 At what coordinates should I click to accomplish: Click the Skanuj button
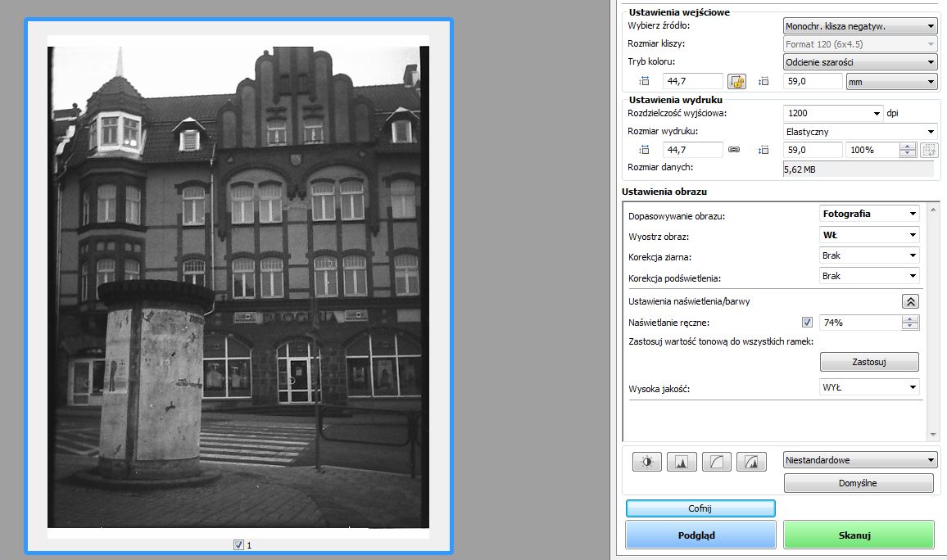coord(858,535)
